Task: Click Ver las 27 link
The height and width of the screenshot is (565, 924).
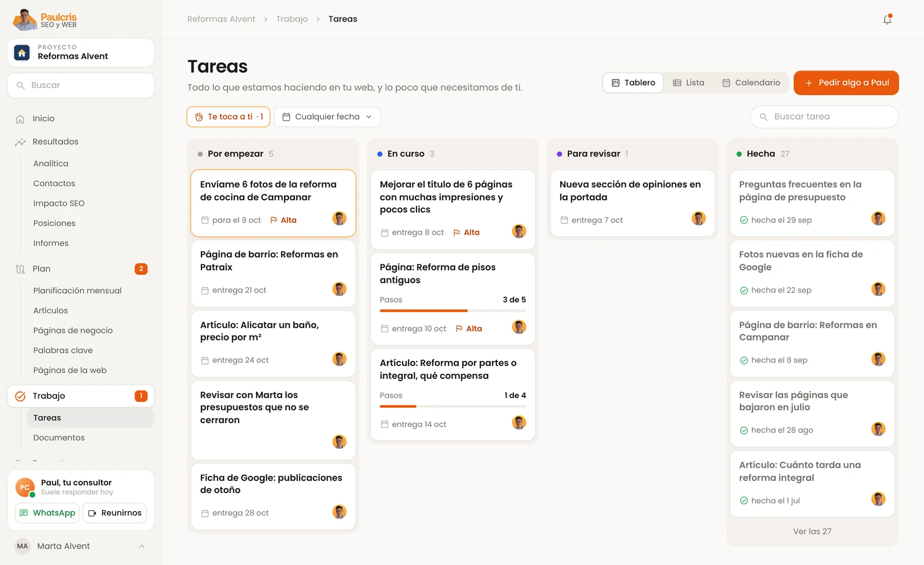Action: point(812,532)
